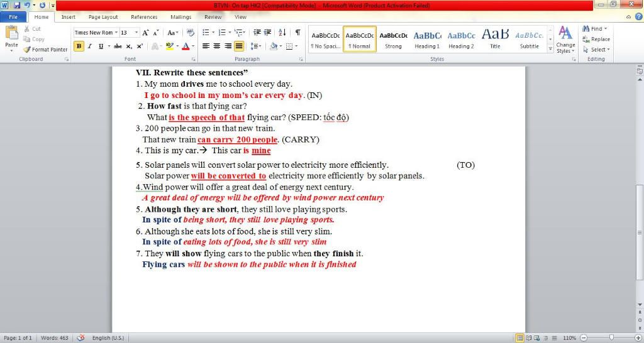644x343 pixels.
Task: Open Word Help question mark icon
Action: point(639,17)
